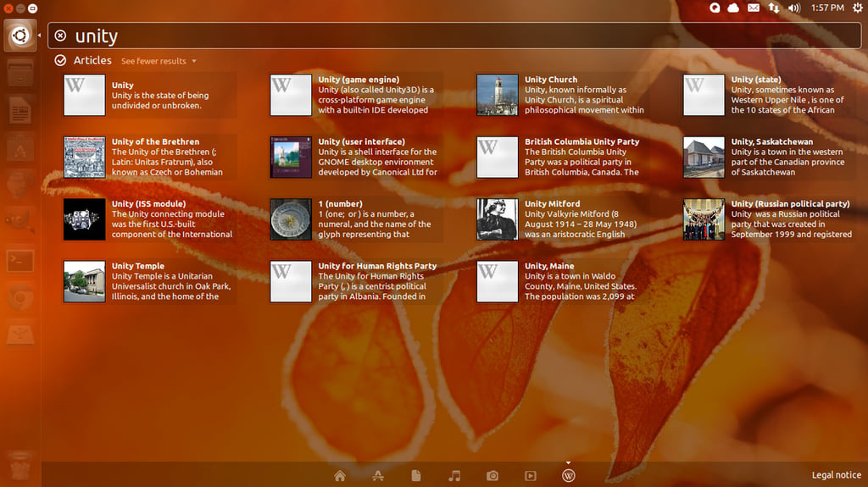Open the 'Unity (game engine)' article

coord(356,95)
